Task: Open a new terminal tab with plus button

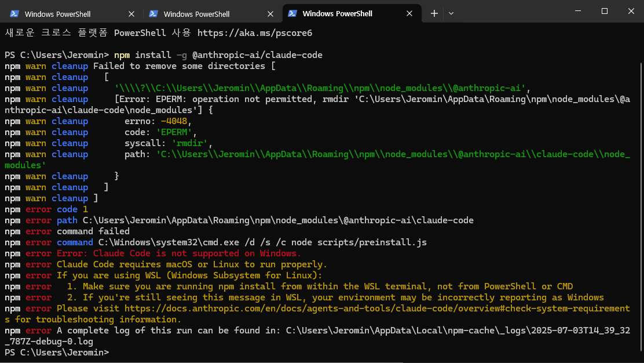Action: (434, 13)
